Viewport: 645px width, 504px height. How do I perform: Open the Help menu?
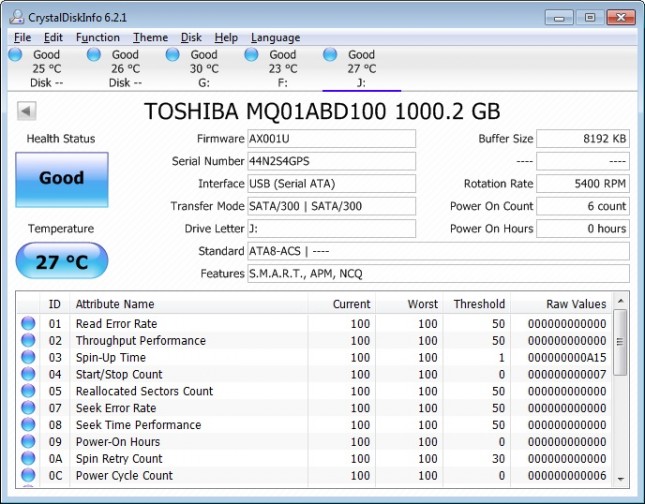pos(226,37)
